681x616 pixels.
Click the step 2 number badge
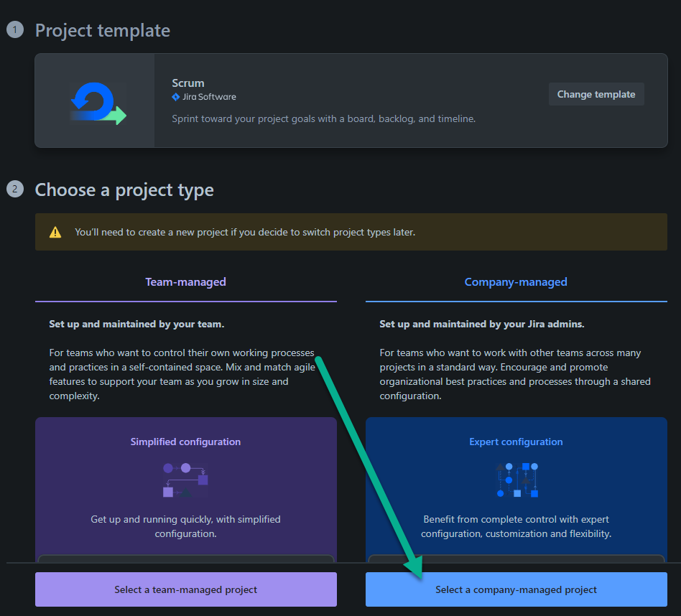(x=15, y=190)
